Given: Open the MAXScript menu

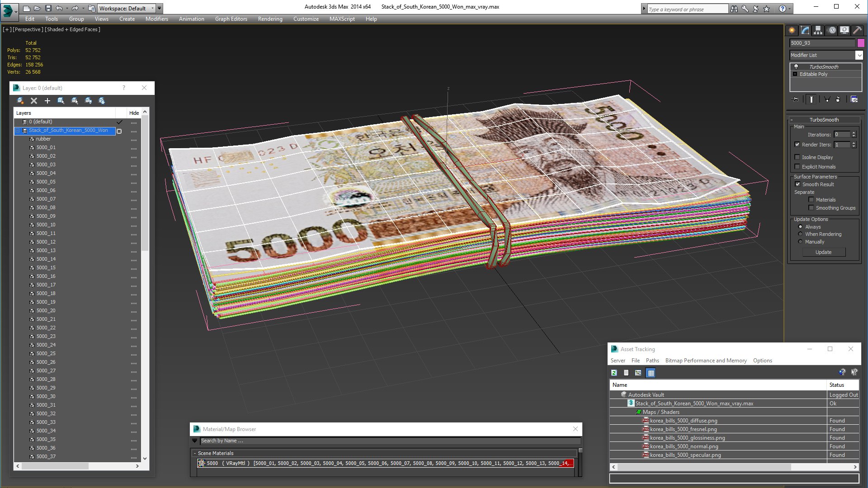Looking at the screenshot, I should point(342,19).
